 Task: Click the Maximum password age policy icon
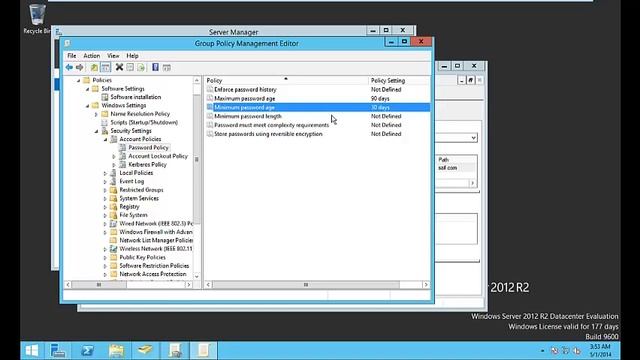coord(210,98)
